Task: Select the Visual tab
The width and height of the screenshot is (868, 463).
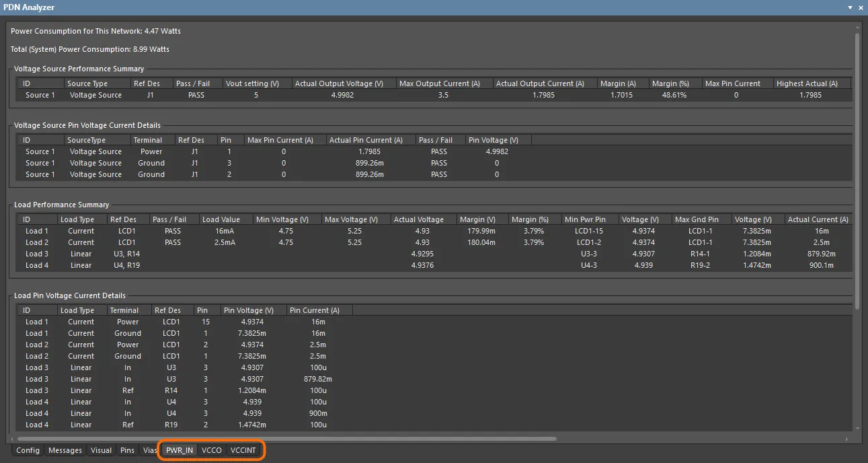Action: pos(101,450)
